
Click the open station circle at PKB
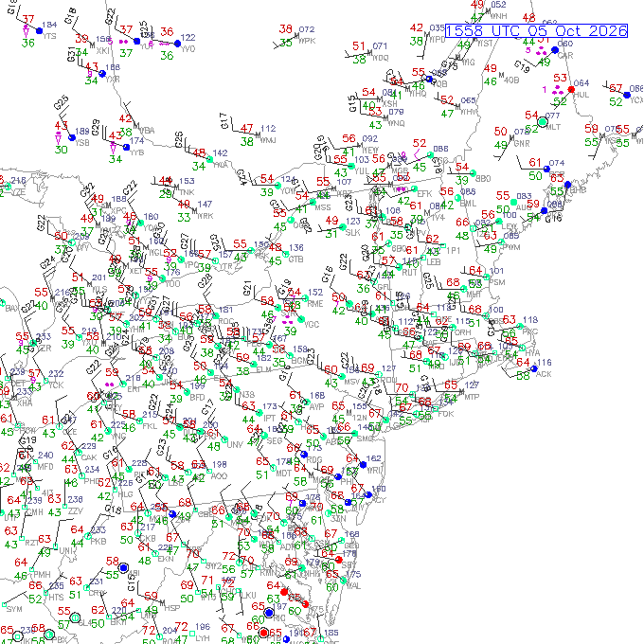tap(87, 536)
